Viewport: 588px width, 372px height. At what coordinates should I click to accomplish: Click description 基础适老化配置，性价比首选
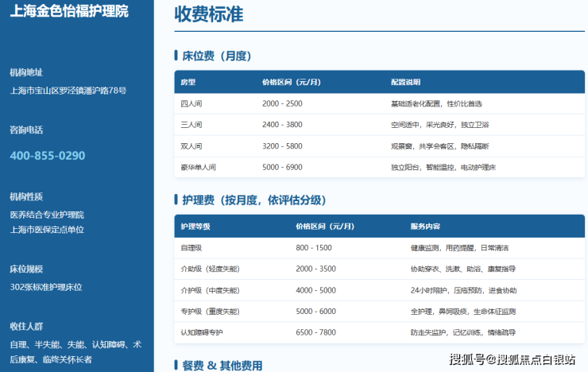[436, 103]
